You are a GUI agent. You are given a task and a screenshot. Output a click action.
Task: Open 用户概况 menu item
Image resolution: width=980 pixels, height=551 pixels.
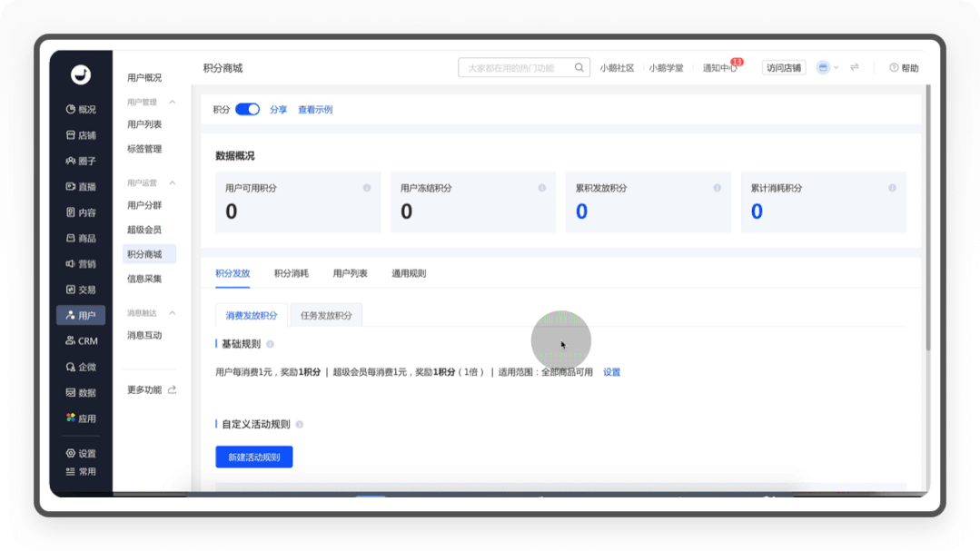point(144,77)
